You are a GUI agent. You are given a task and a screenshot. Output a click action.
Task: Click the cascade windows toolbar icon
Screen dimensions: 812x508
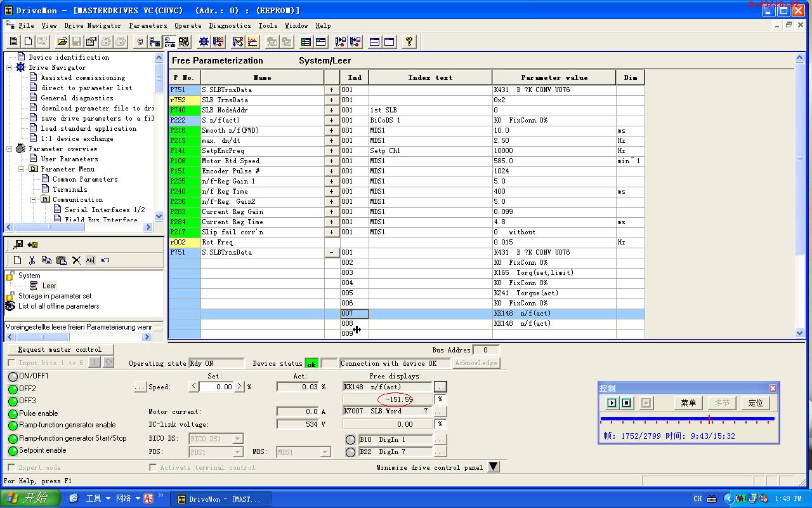tap(375, 42)
